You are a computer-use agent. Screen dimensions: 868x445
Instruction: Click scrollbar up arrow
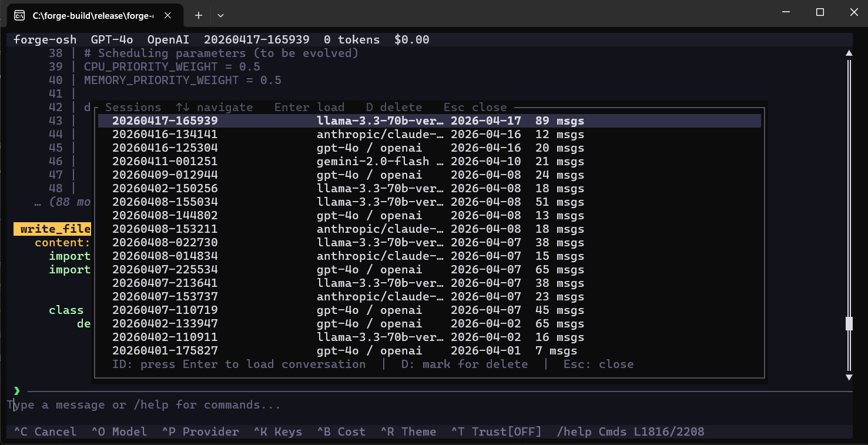coord(849,53)
